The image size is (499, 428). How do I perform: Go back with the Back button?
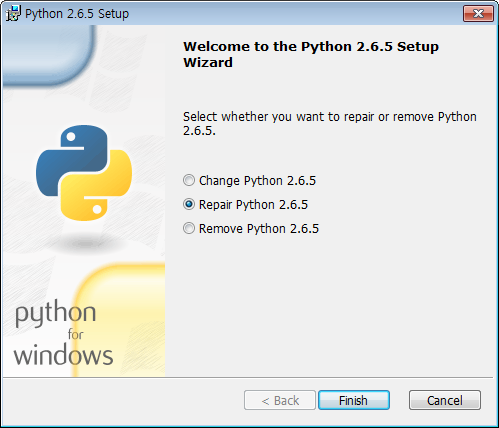point(280,400)
